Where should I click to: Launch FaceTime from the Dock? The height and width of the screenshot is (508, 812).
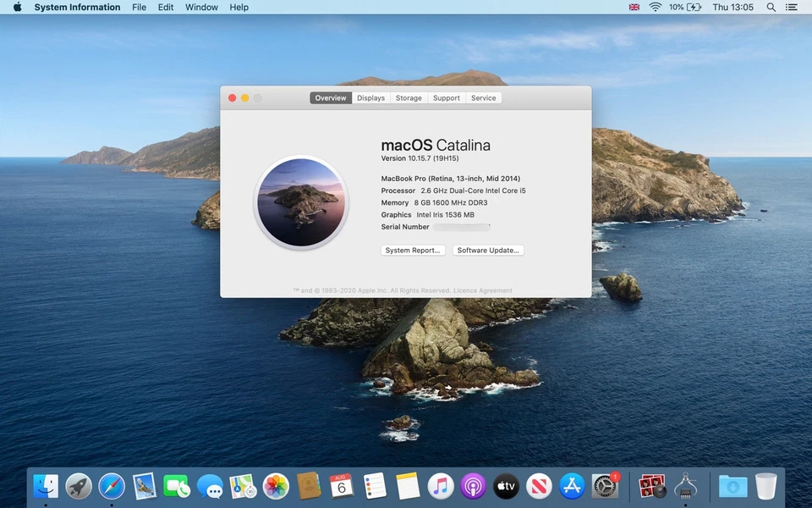[x=177, y=487]
